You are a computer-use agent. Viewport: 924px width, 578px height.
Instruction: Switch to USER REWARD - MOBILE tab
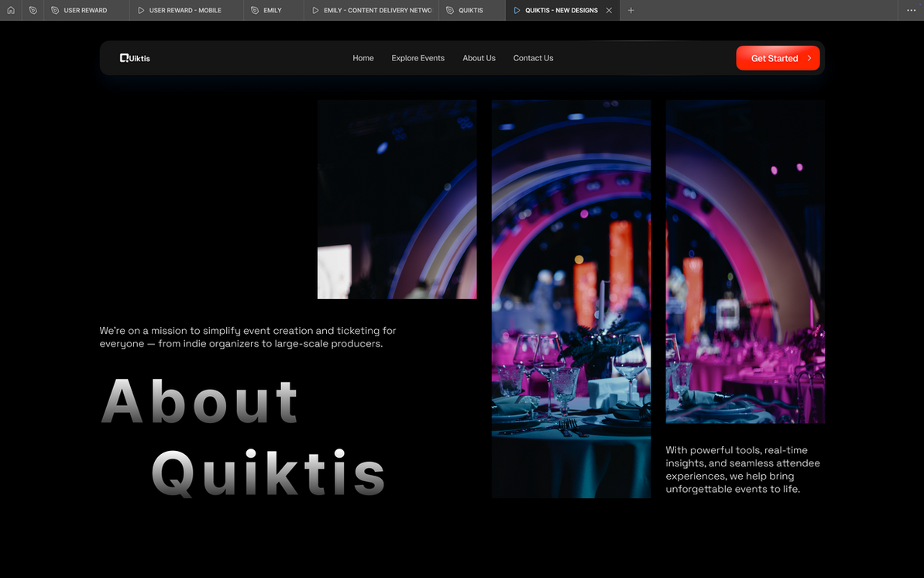pyautogui.click(x=186, y=10)
